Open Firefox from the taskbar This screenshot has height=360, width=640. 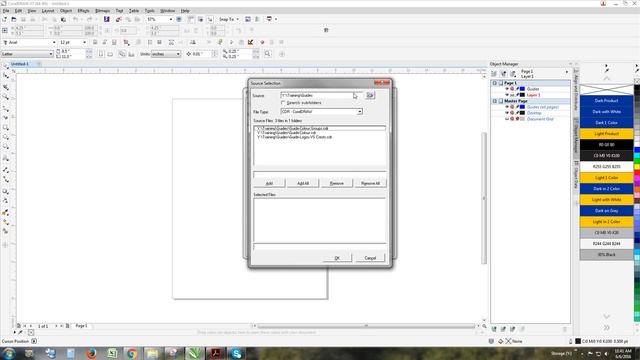click(91, 353)
